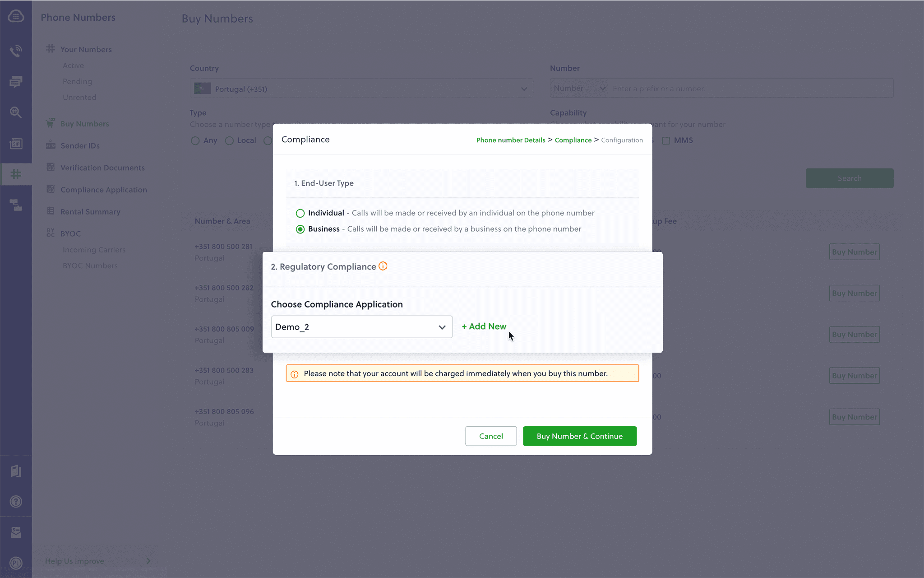Tick the MMS capability checkbox
This screenshot has width=924, height=578.
(x=666, y=140)
